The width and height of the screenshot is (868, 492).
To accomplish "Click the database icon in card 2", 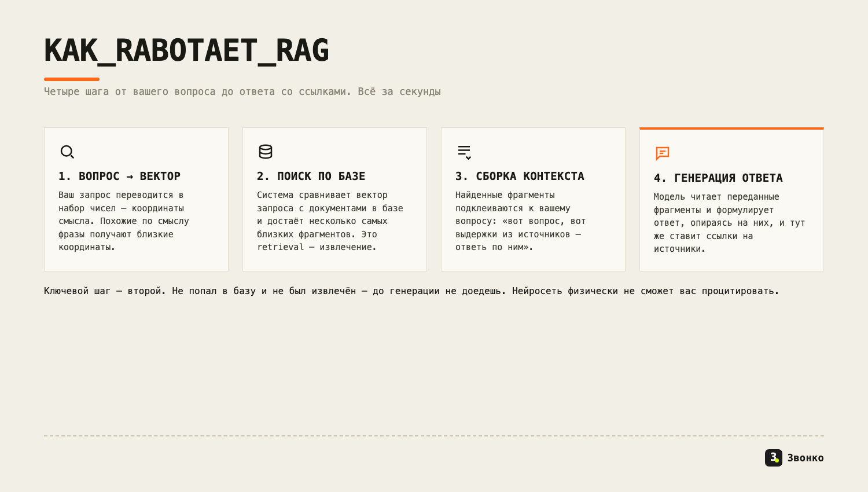I will click(266, 152).
